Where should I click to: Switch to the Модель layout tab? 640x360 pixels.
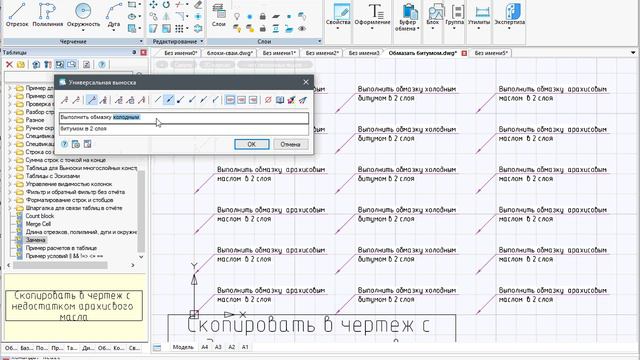tap(183, 347)
